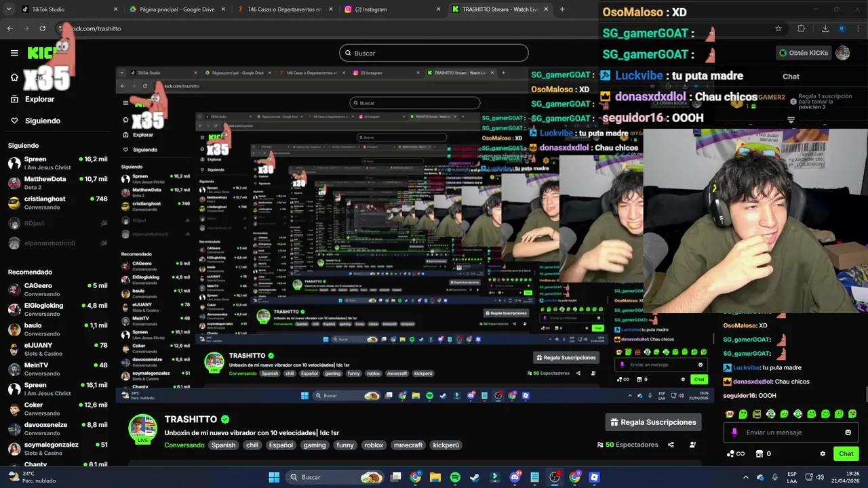Image resolution: width=868 pixels, height=488 pixels.
Task: Collapse the chat panel via the lines icon
Action: pos(791,120)
